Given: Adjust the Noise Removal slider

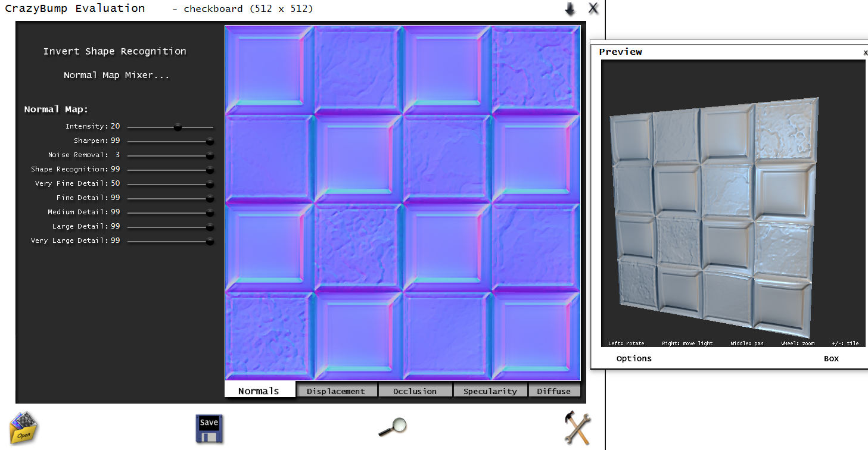Looking at the screenshot, I should point(170,155).
